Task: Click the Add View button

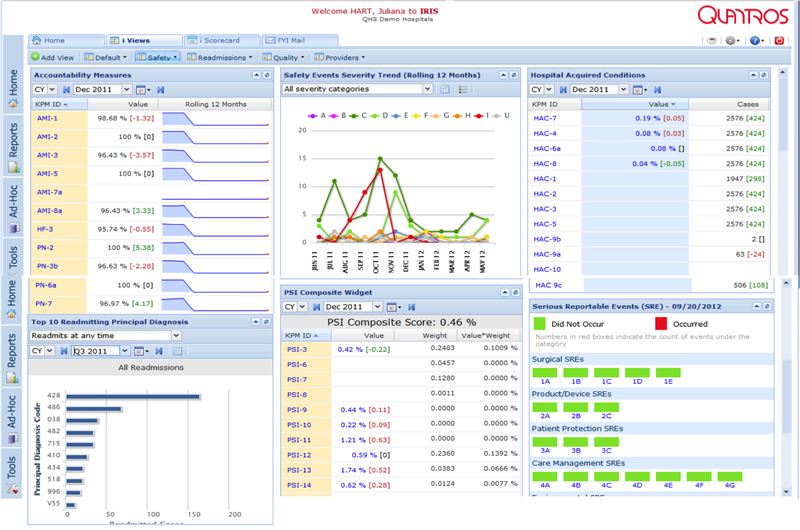Action: coord(55,57)
